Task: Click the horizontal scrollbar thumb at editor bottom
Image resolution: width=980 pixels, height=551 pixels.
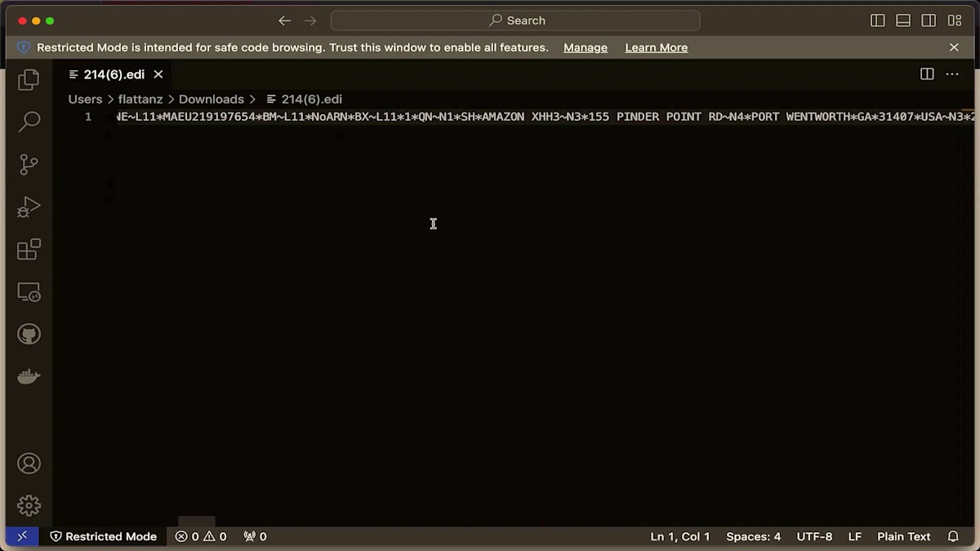Action: pos(197,522)
